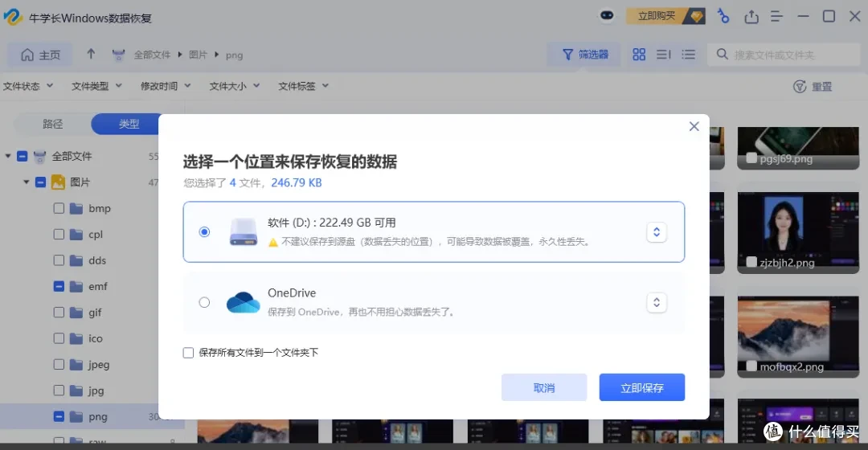868x450 pixels.
Task: Open 文件类型 filter dropdown
Action: pos(97,86)
